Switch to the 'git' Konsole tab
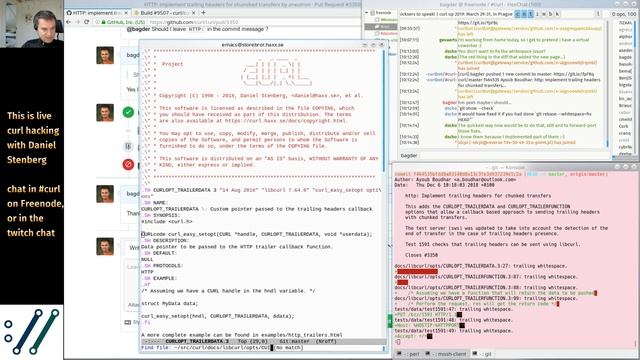This screenshot has height=360, width=640. [x=483, y=354]
